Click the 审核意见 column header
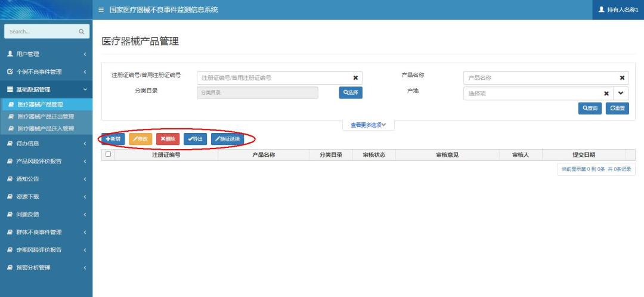Image resolution: width=644 pixels, height=297 pixels. pos(448,155)
